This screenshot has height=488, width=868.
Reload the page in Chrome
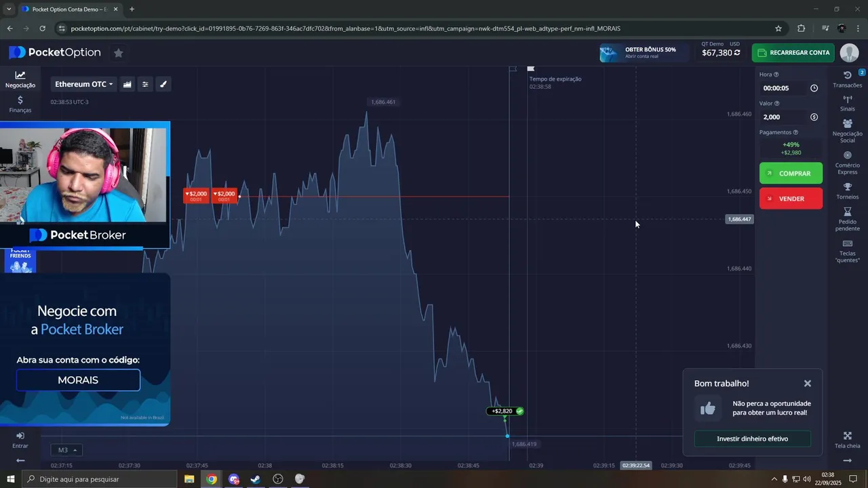tap(42, 28)
